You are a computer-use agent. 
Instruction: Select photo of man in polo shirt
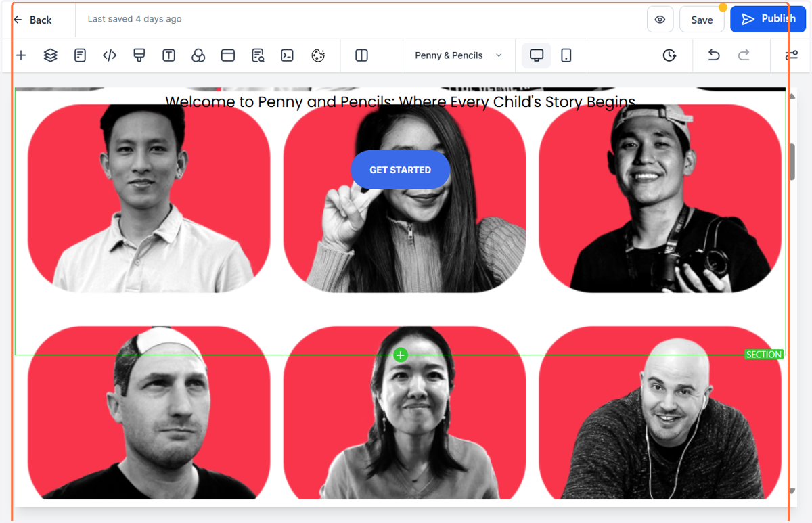point(149,198)
